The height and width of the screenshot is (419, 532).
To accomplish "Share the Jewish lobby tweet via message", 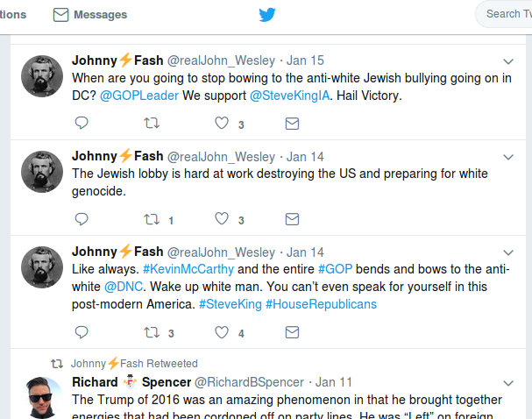I will tap(292, 219).
